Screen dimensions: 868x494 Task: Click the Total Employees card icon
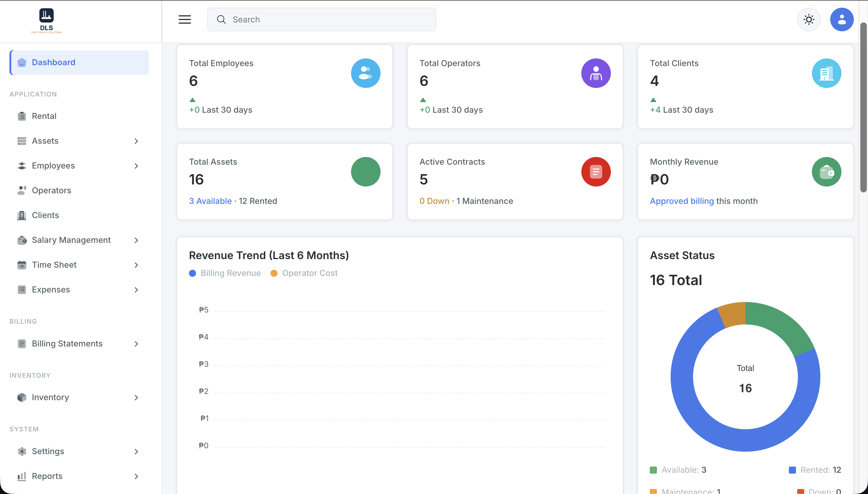pyautogui.click(x=366, y=73)
